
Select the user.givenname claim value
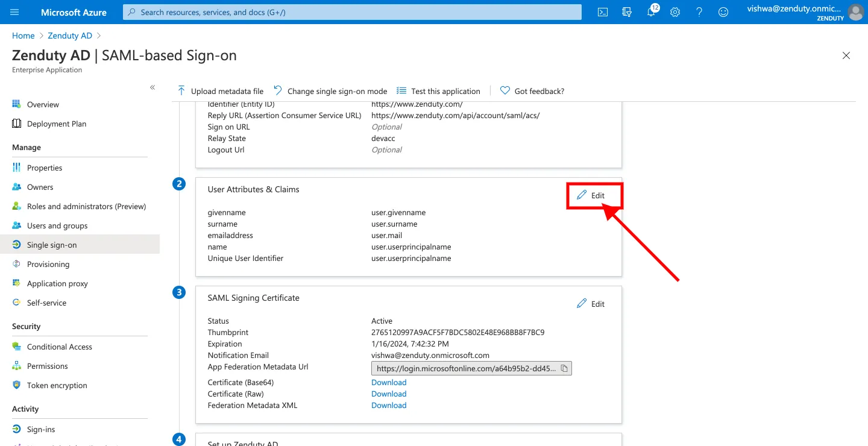(398, 212)
